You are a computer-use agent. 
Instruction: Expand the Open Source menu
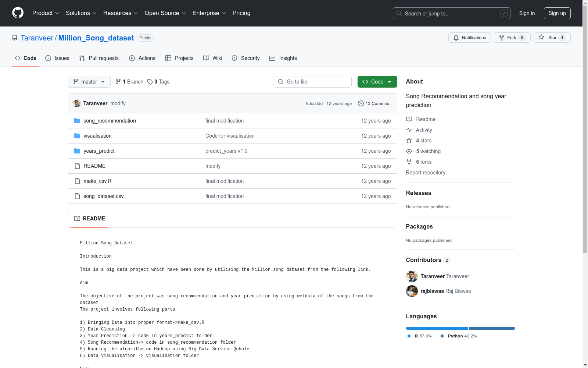165,13
